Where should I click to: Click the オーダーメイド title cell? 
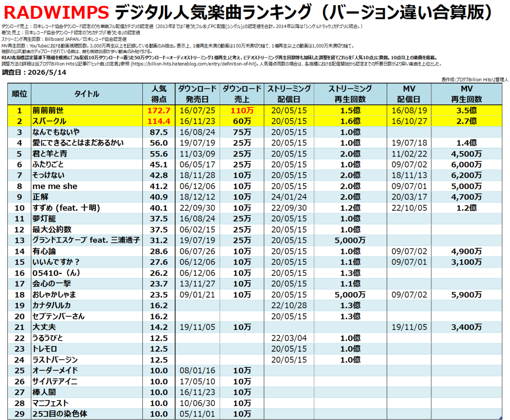88,370
